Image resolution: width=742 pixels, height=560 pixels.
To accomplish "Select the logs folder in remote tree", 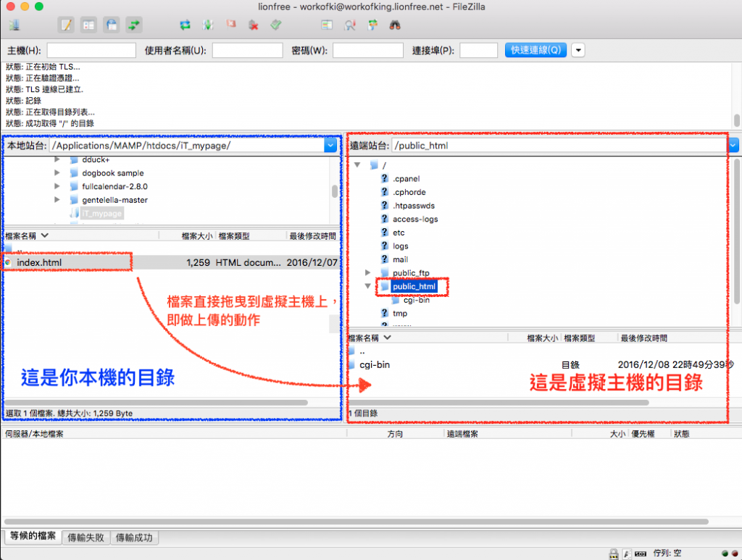I will coord(400,246).
